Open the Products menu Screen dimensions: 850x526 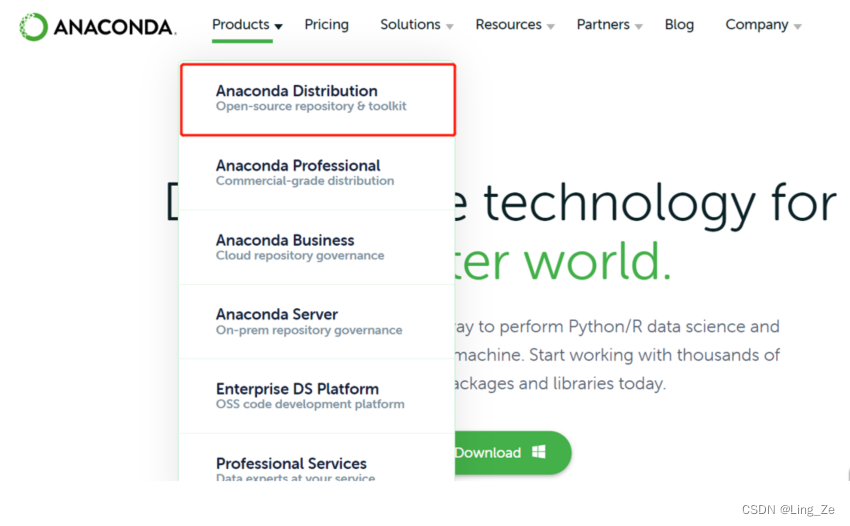tap(241, 24)
